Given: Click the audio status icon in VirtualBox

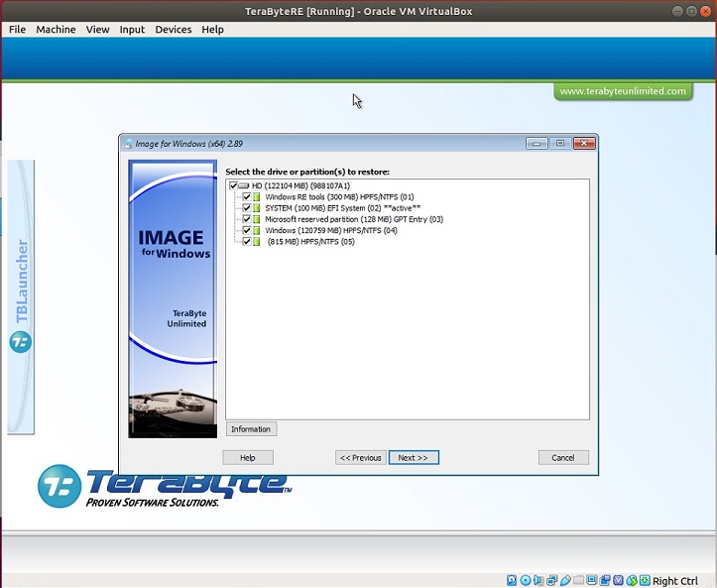Looking at the screenshot, I should tap(538, 580).
